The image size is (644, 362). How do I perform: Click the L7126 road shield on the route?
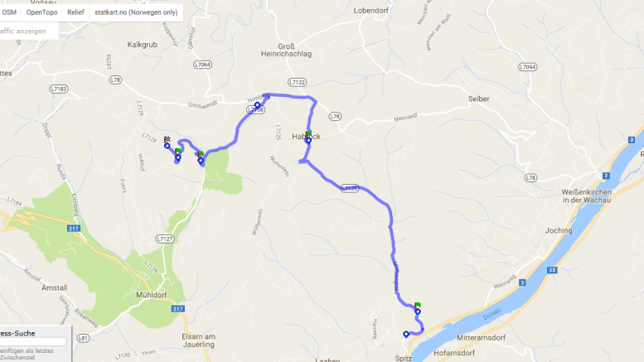click(x=350, y=188)
